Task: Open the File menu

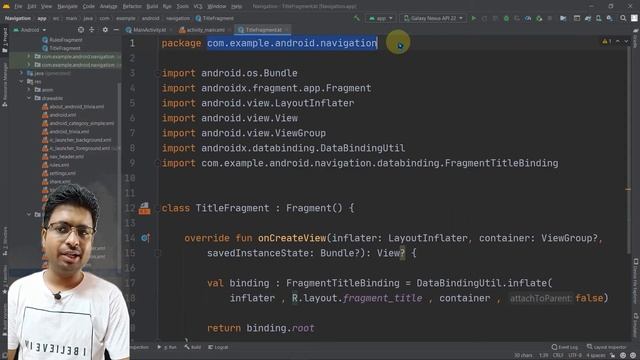Action: [x=18, y=6]
